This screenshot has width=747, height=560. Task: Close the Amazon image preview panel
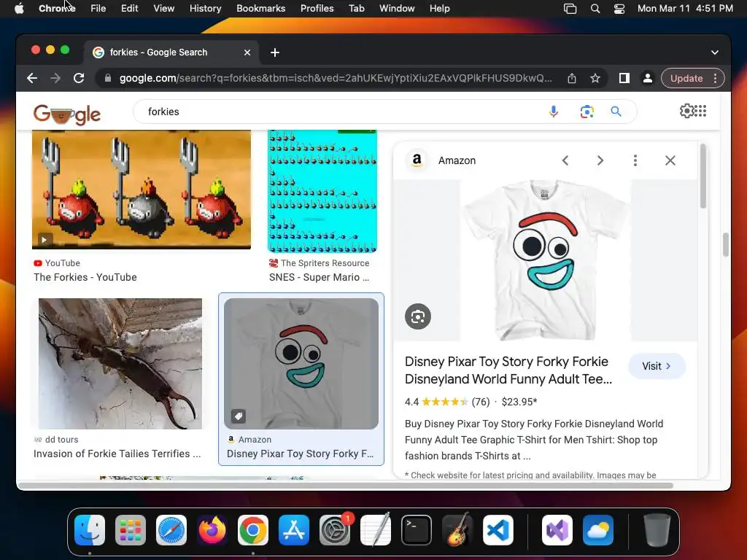[x=670, y=160]
